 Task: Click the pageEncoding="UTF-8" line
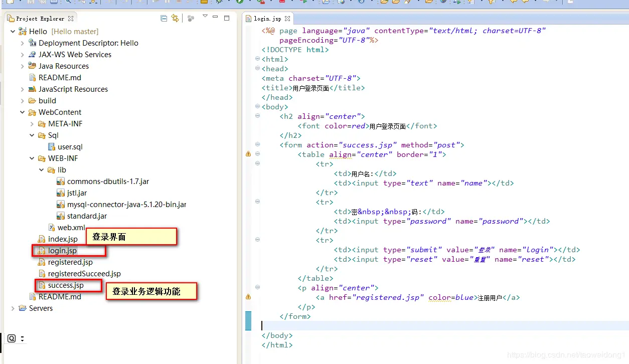pos(329,40)
